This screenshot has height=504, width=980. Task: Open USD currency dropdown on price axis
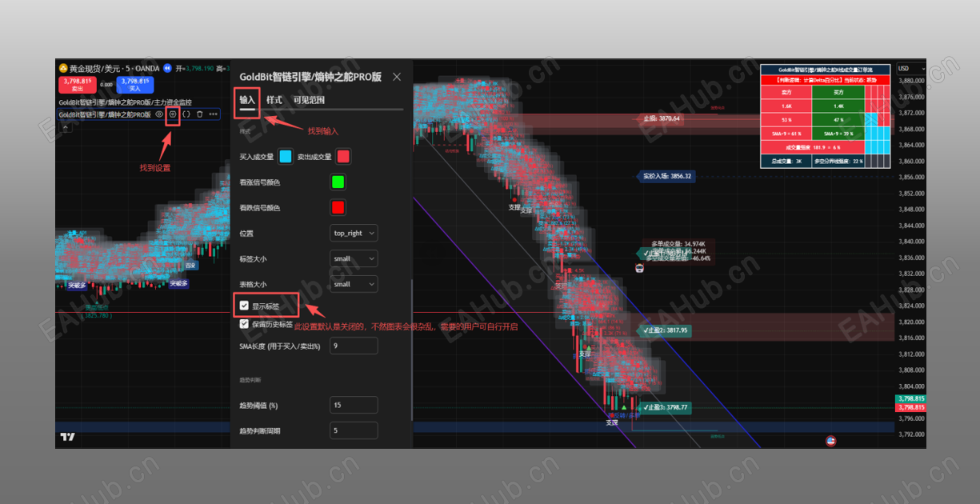point(910,69)
